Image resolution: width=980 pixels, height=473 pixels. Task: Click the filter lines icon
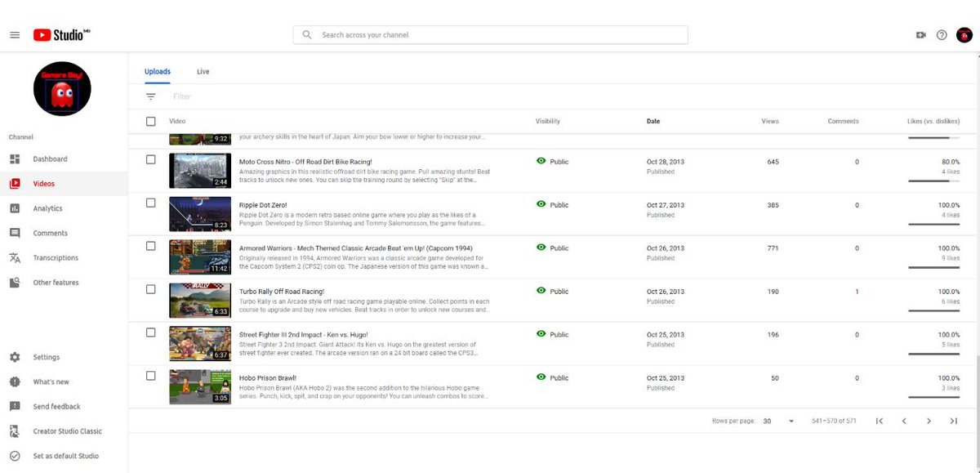pos(150,96)
